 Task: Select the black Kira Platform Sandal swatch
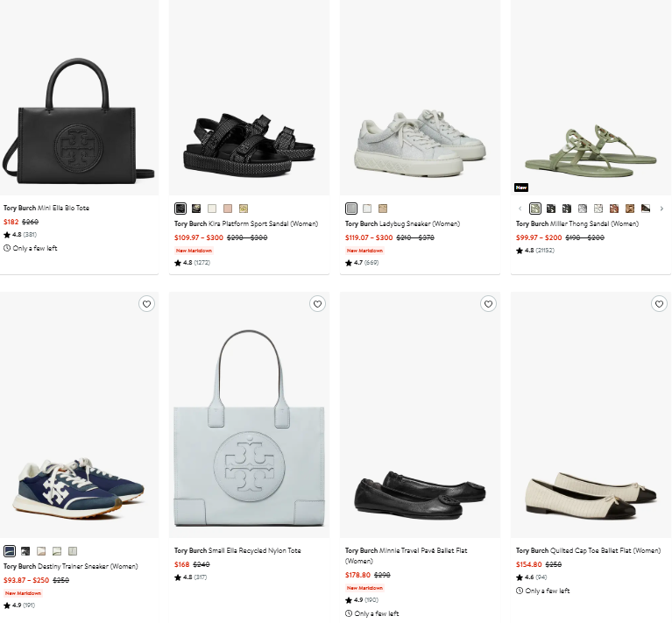[180, 209]
